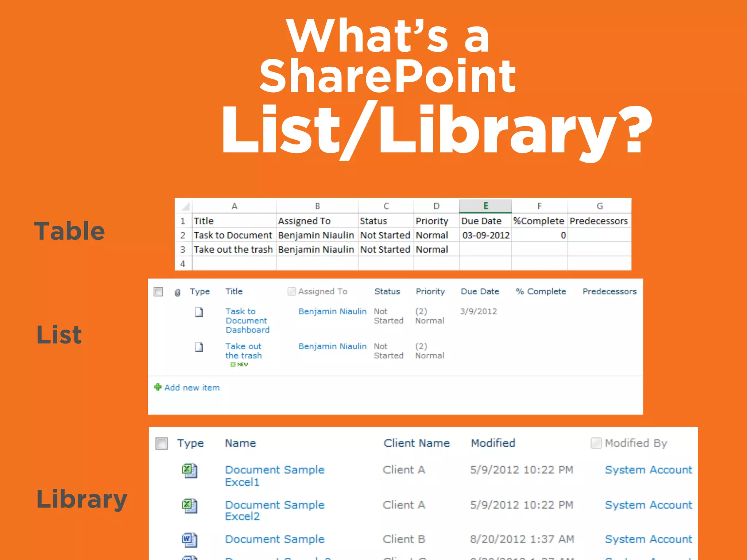Open Benjamin Niaulin link in Take out the trash row
The image size is (747, 560).
332,346
